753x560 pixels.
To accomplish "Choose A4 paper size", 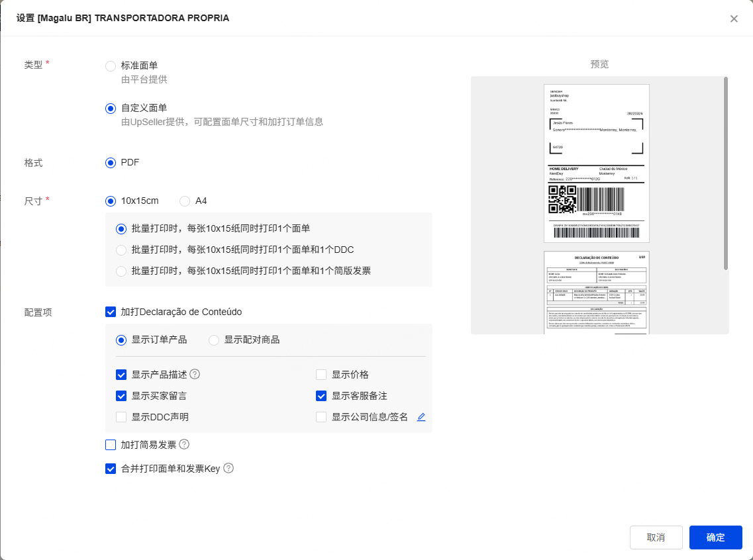I will click(185, 201).
